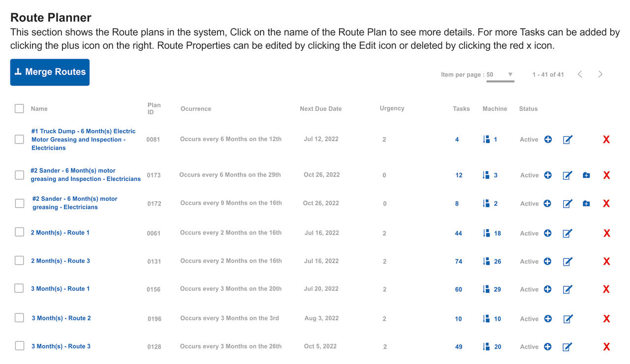This screenshot has height=364, width=630.
Task: Select 3 Month(s) - Route 3 checkbox
Action: pos(19,346)
